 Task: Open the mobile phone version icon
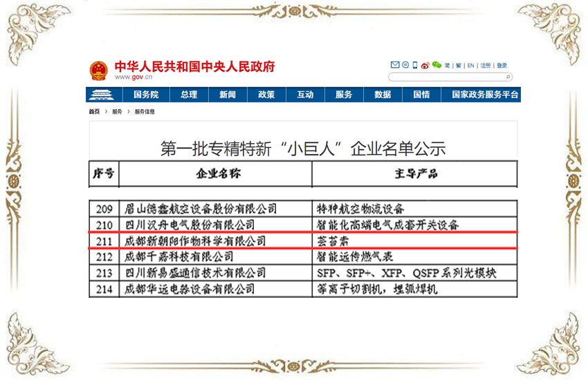point(415,66)
